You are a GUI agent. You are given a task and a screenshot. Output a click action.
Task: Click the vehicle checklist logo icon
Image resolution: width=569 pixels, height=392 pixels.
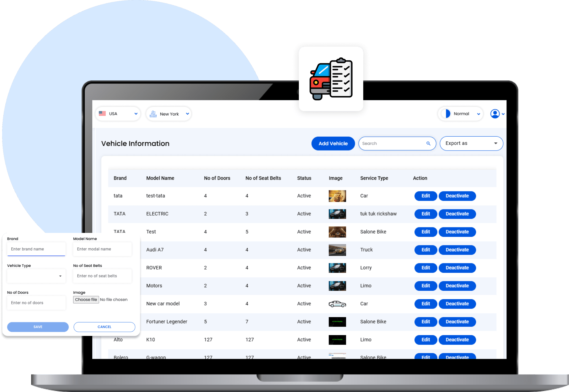(331, 79)
